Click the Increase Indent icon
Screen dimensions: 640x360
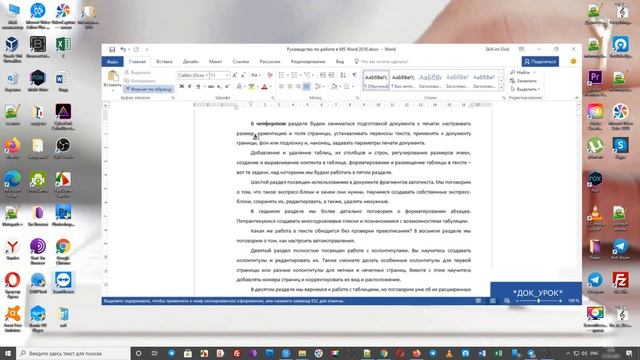coord(331,75)
